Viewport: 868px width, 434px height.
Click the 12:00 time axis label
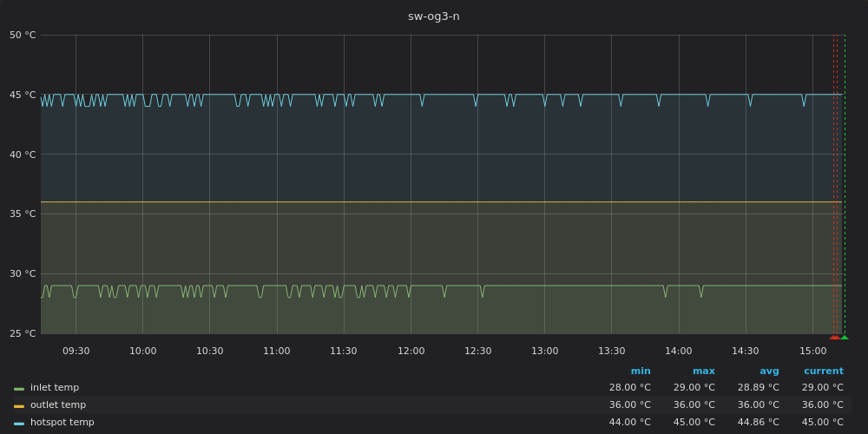pyautogui.click(x=411, y=352)
